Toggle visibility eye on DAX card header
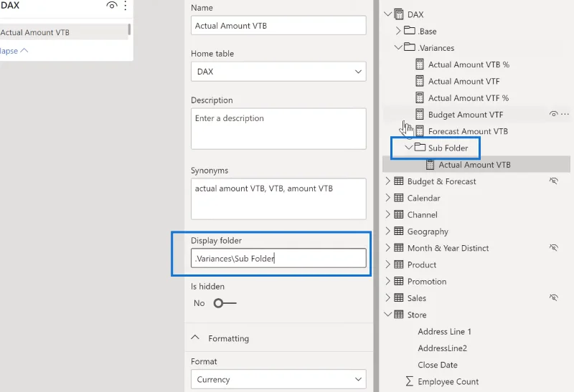The image size is (574, 392). 112,5
